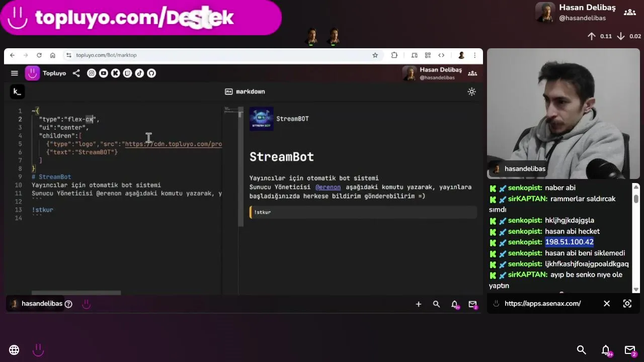Image resolution: width=644 pixels, height=362 pixels.
Task: Click the chat scrollbar up arrow
Action: tap(636, 187)
